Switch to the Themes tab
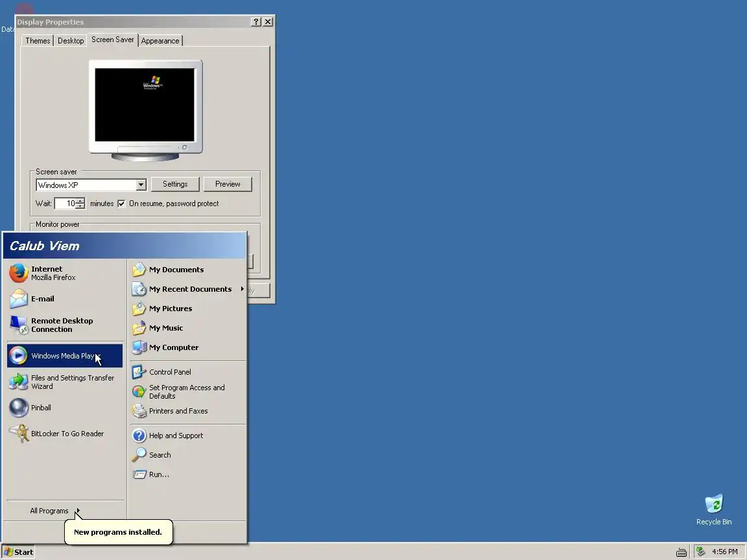Viewport: 747px width, 560px height. tap(38, 41)
